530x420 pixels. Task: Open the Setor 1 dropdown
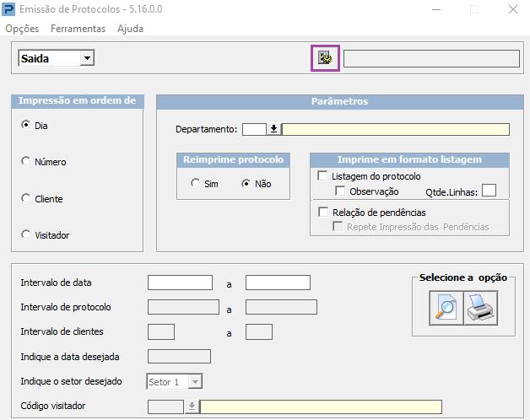(195, 381)
